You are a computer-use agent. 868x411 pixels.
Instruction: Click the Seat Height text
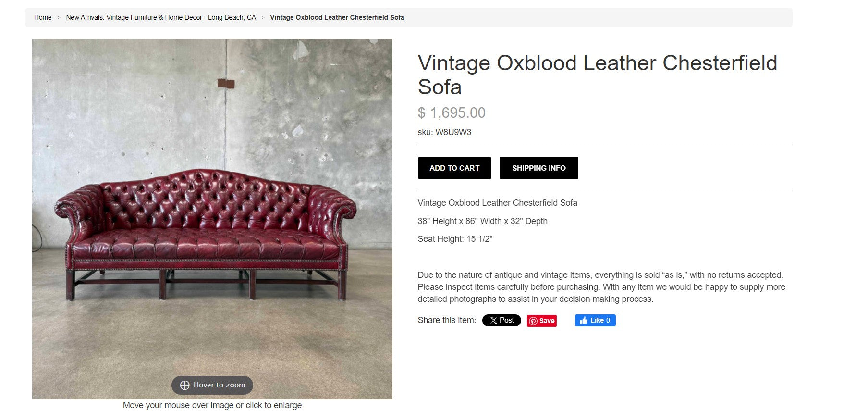click(455, 239)
